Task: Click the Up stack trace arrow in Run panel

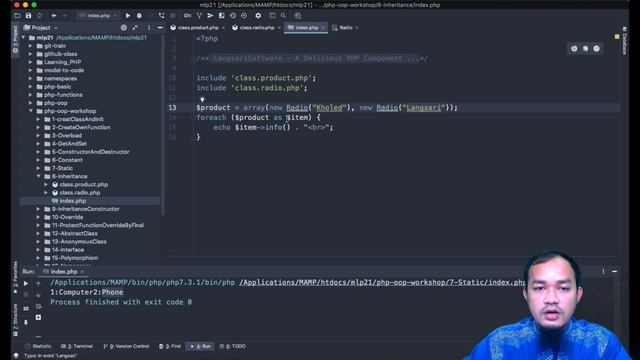Action: pyautogui.click(x=38, y=283)
